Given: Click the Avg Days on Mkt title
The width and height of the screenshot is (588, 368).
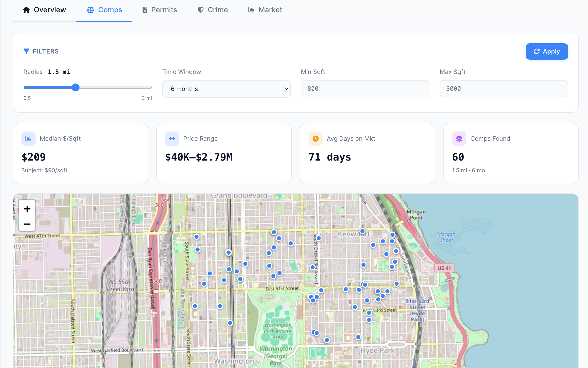Looking at the screenshot, I should click(x=351, y=139).
